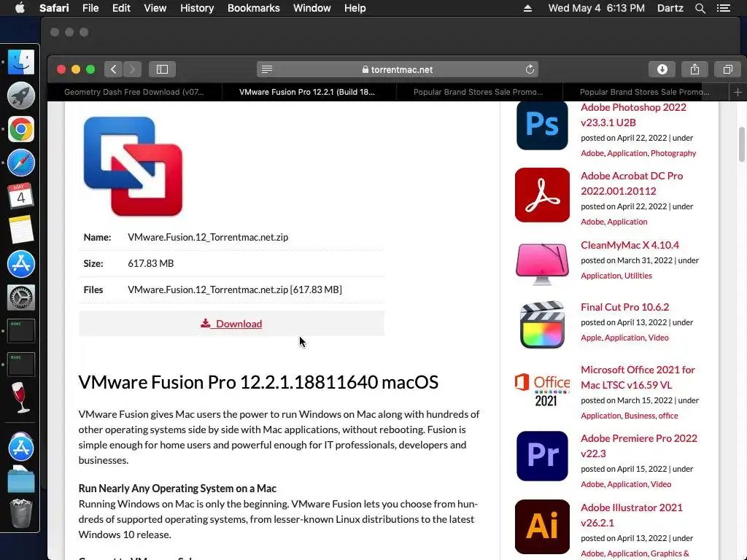Select the VMware Fusion Pro 12.2.1 tab

coord(307,93)
